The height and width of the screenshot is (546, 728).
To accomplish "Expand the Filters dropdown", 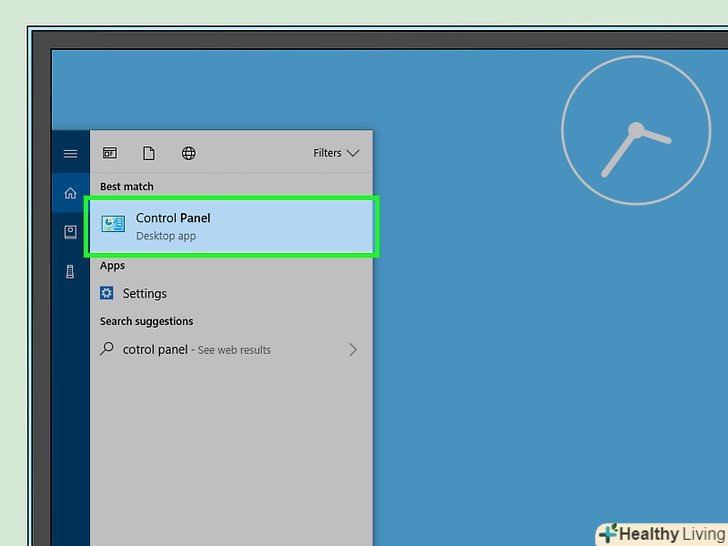I will 336,153.
